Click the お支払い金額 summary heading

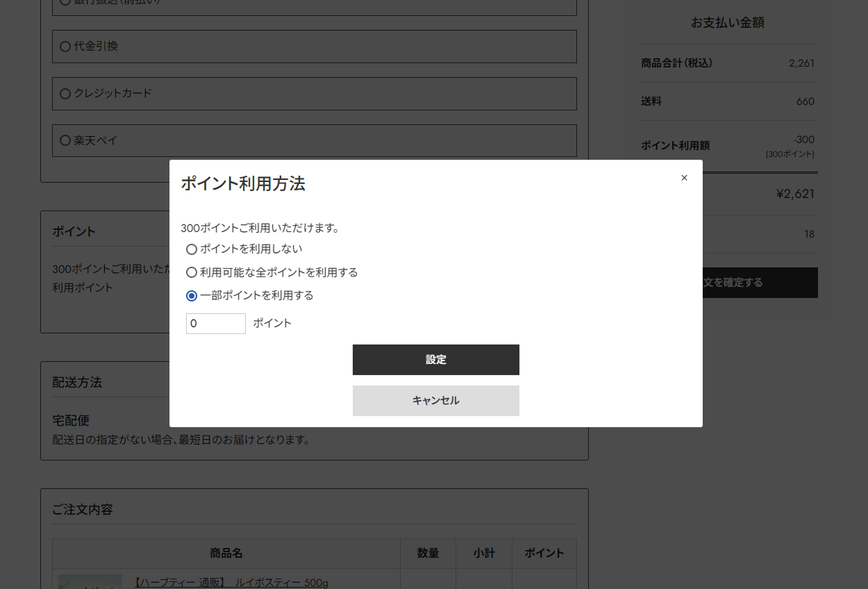pos(727,23)
